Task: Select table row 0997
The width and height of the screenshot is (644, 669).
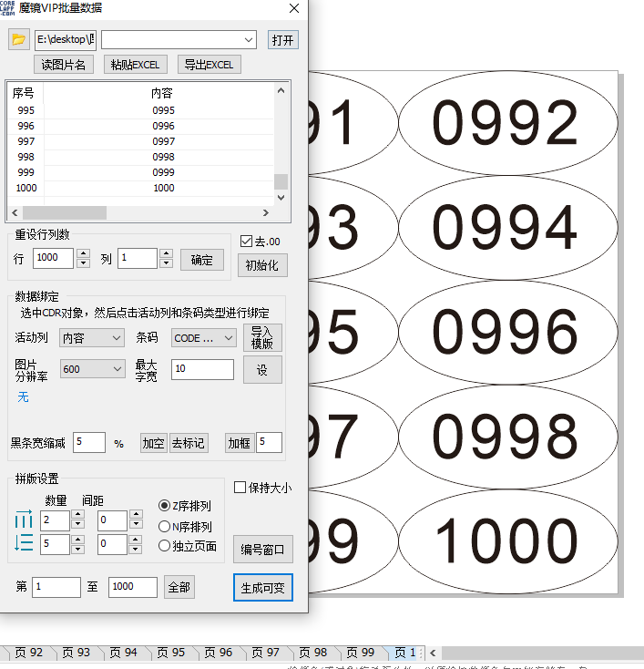Action: (141, 141)
